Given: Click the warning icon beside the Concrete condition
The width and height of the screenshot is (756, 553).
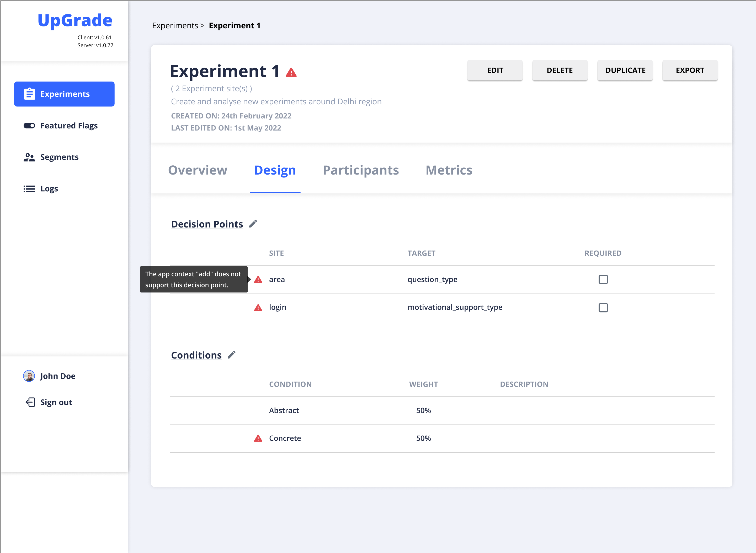Looking at the screenshot, I should click(x=258, y=438).
